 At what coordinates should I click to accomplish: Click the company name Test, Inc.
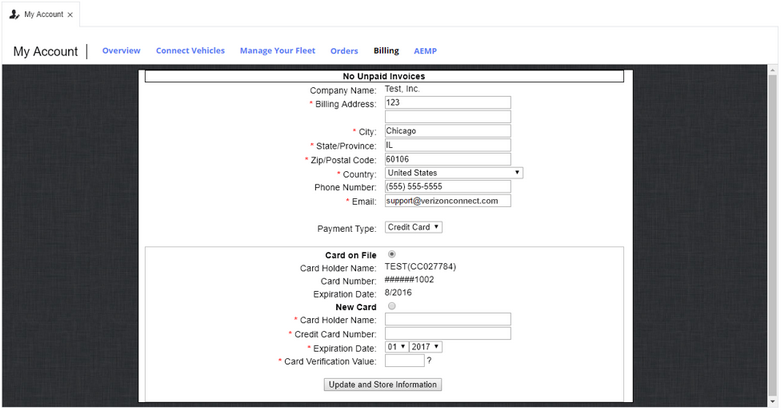click(402, 89)
